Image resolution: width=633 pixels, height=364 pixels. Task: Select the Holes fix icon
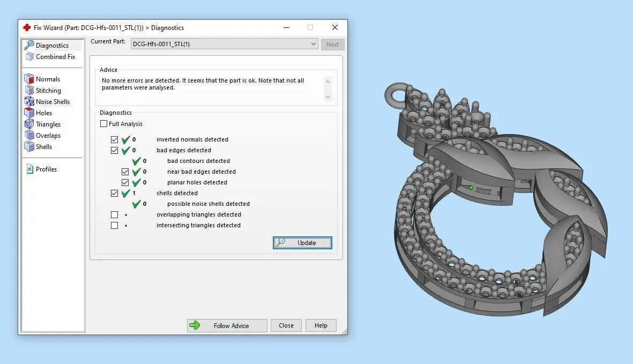[x=29, y=113]
